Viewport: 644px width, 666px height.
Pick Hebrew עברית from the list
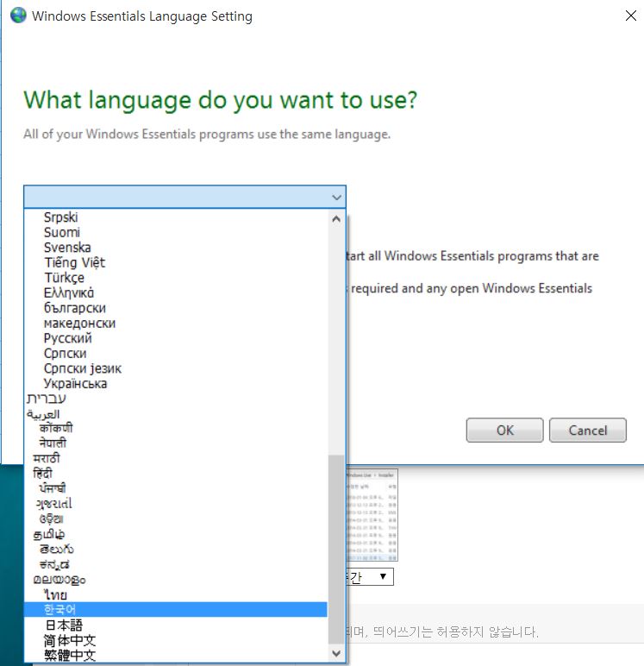click(x=176, y=399)
